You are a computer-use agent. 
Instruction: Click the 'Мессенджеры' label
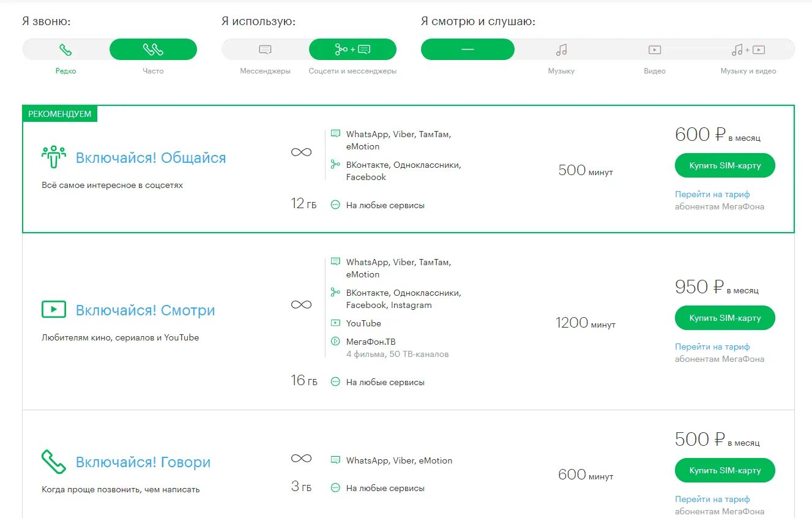coord(265,71)
